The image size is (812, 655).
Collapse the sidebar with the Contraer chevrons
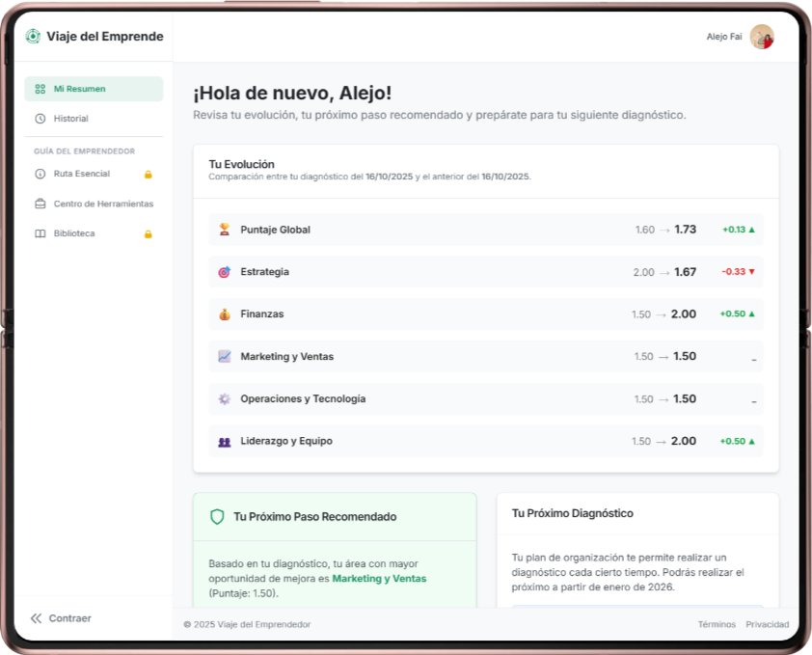tap(37, 618)
